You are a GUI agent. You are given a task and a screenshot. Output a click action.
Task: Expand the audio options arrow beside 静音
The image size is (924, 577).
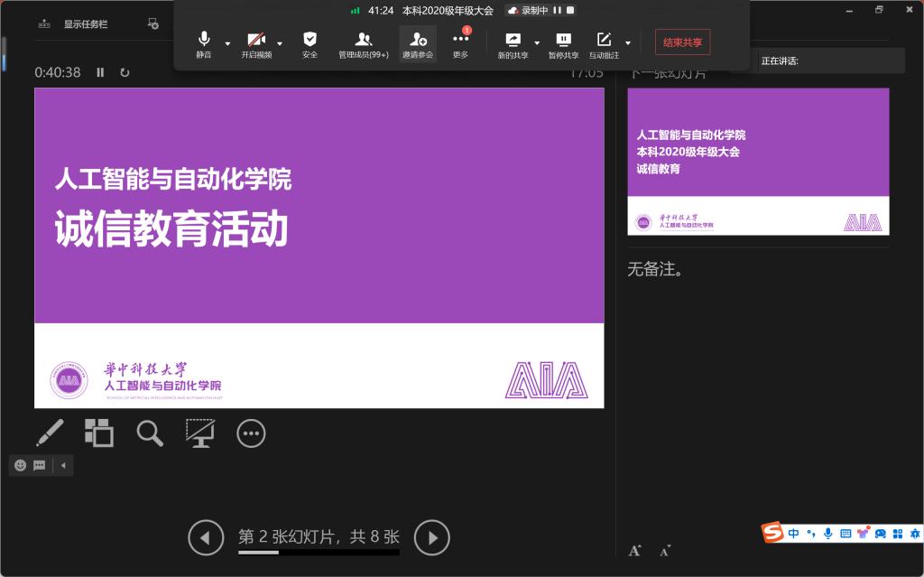(x=227, y=43)
